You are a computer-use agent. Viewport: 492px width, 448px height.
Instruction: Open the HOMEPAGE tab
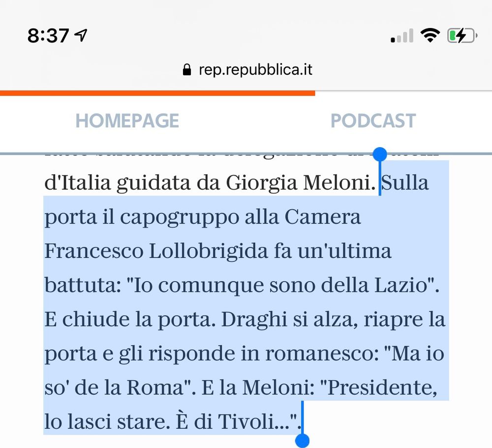pyautogui.click(x=127, y=121)
